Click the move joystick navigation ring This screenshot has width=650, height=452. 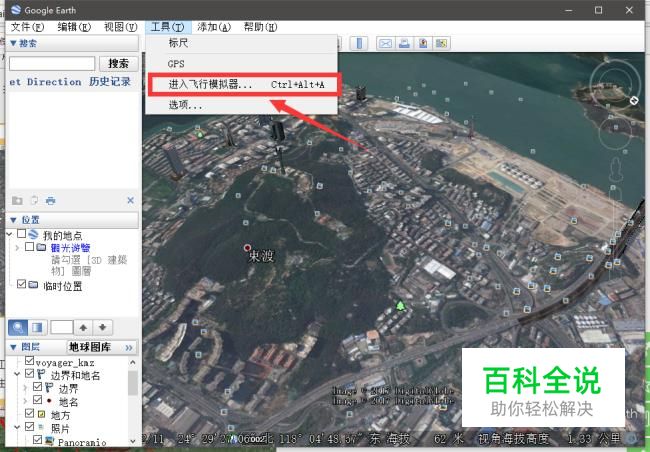(x=615, y=131)
